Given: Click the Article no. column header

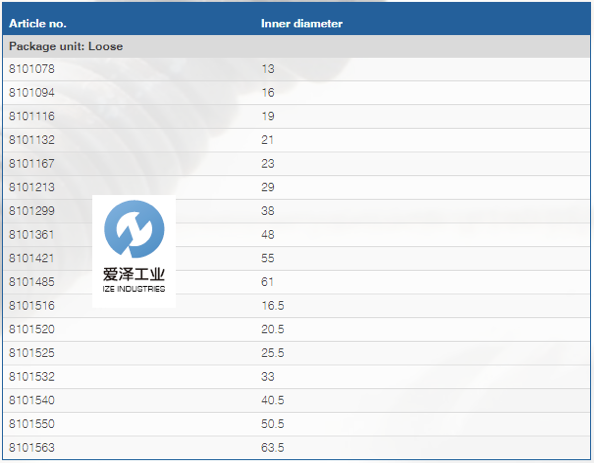Looking at the screenshot, I should tap(38, 23).
